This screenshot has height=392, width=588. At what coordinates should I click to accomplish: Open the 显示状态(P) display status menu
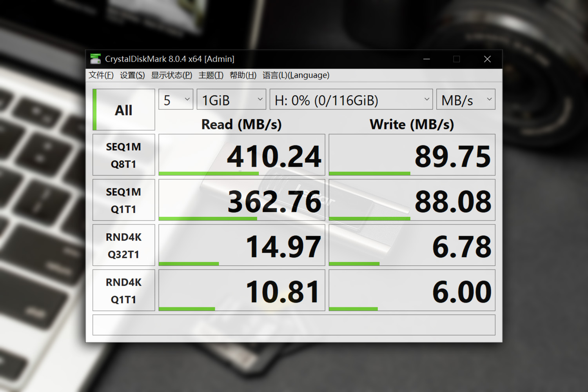click(x=171, y=75)
